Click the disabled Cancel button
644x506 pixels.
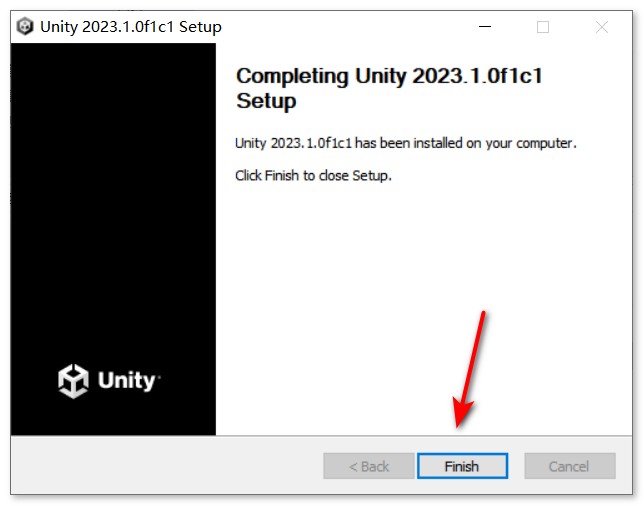[570, 466]
